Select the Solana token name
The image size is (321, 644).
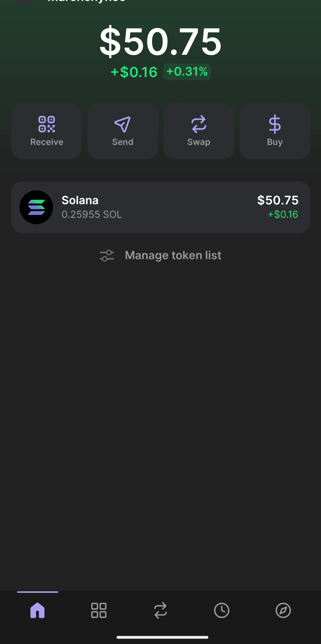point(80,200)
